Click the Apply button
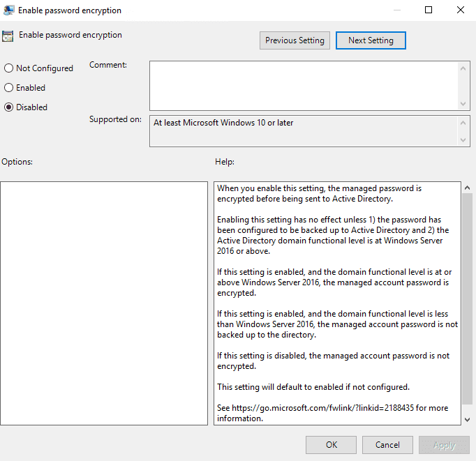Viewport: 476px width, 461px height. point(444,445)
